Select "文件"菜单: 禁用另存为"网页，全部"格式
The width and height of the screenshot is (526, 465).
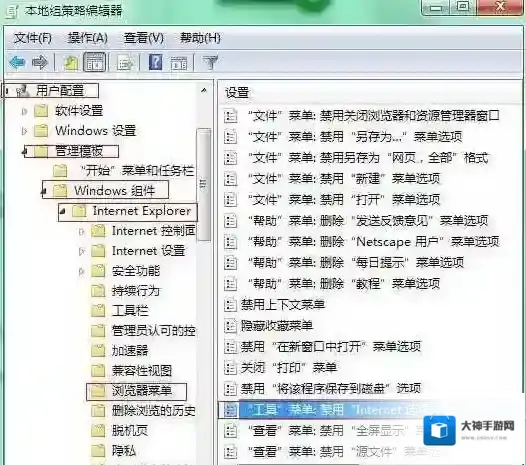368,158
